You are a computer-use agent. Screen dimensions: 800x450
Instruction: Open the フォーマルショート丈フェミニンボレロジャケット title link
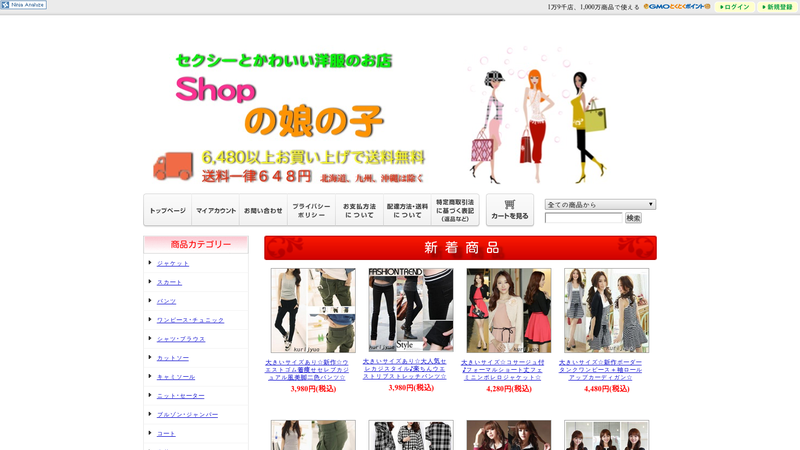[503, 370]
